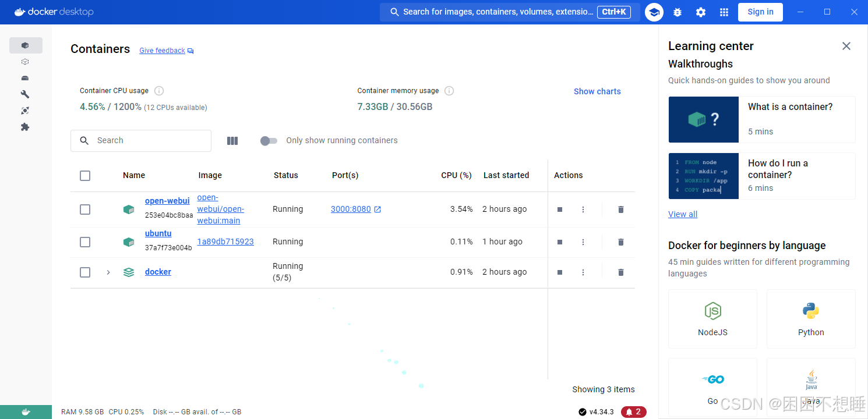Screen dimensions: 868x419
Task: Open the What is a container walkthrough
Action: pyautogui.click(x=762, y=119)
